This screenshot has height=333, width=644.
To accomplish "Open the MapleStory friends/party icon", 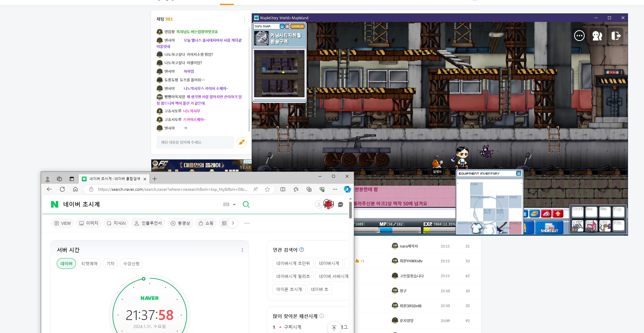I will point(597,36).
